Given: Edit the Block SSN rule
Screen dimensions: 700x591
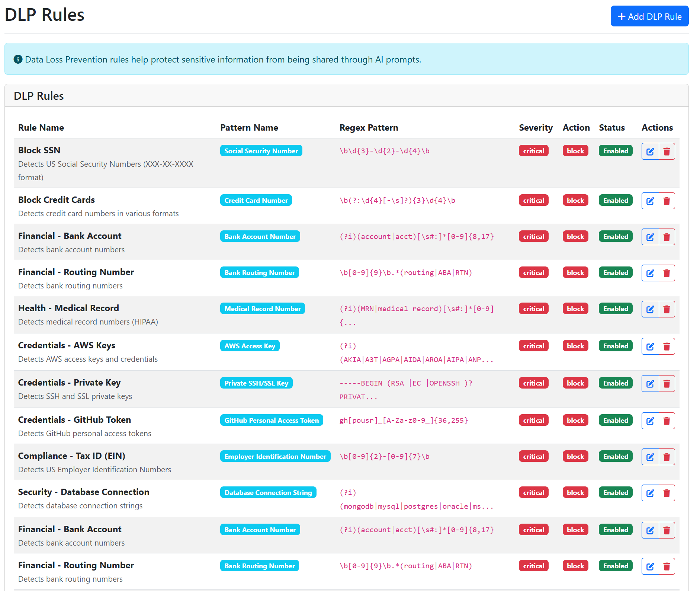Looking at the screenshot, I should click(650, 151).
